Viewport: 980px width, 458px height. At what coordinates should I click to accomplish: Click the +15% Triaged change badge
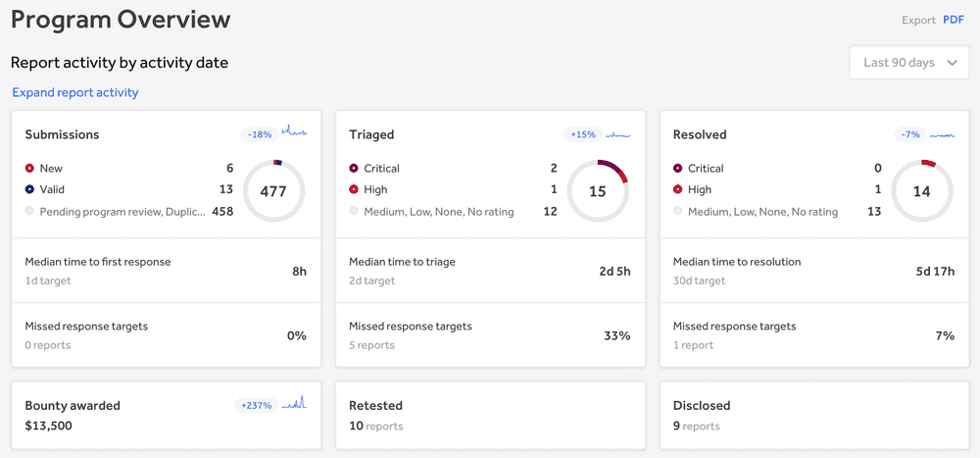tap(583, 134)
